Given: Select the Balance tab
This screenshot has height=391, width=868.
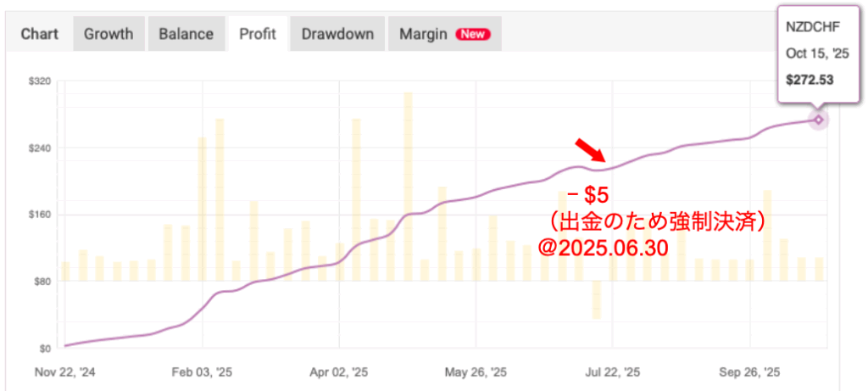Looking at the screenshot, I should (186, 34).
